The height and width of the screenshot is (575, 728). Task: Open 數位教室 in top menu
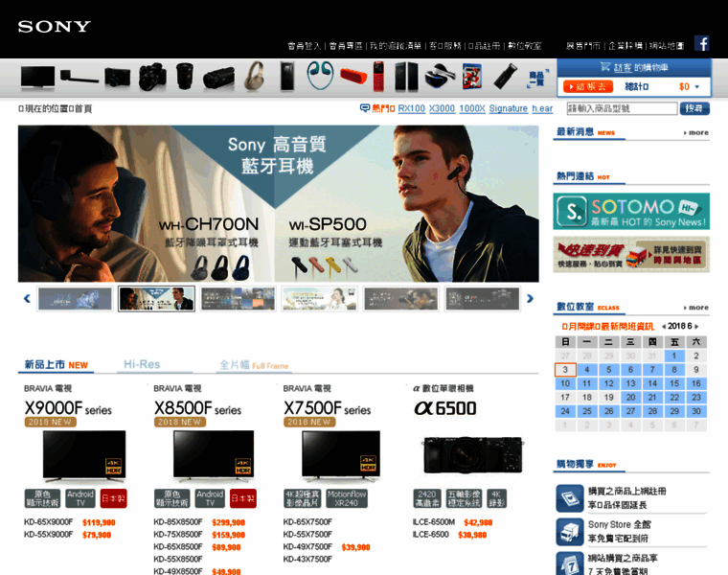(525, 45)
